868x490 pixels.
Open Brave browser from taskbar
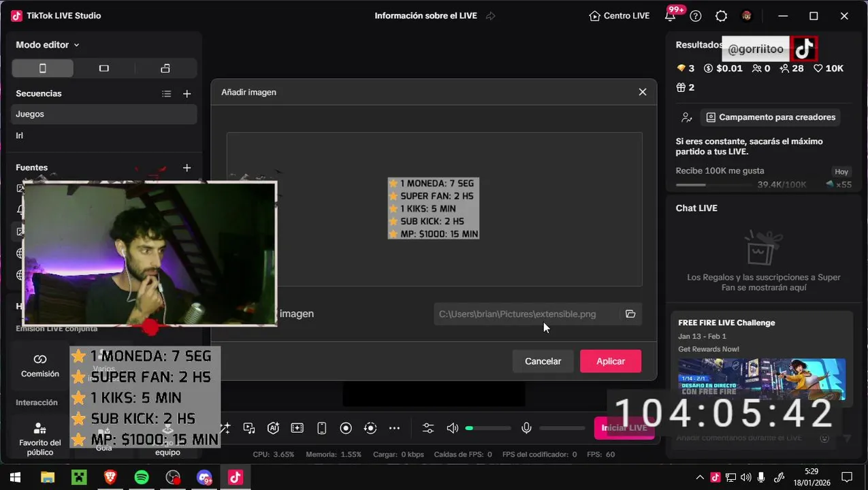(x=110, y=477)
